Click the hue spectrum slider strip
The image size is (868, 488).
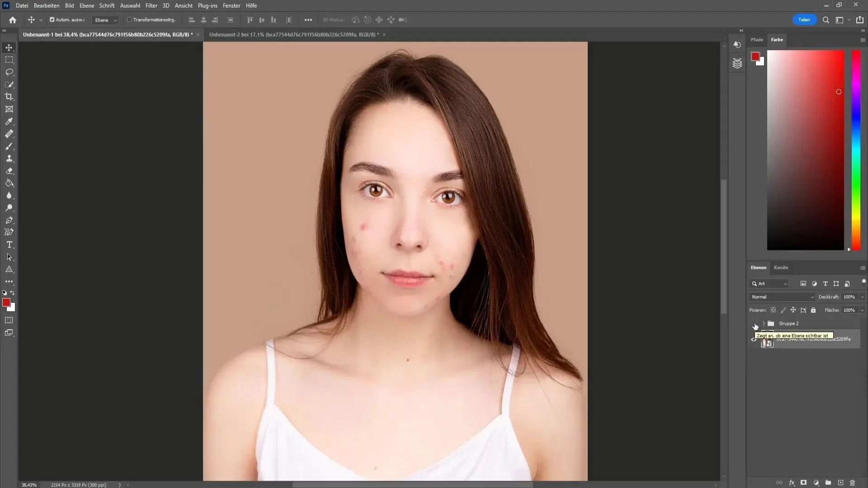856,150
